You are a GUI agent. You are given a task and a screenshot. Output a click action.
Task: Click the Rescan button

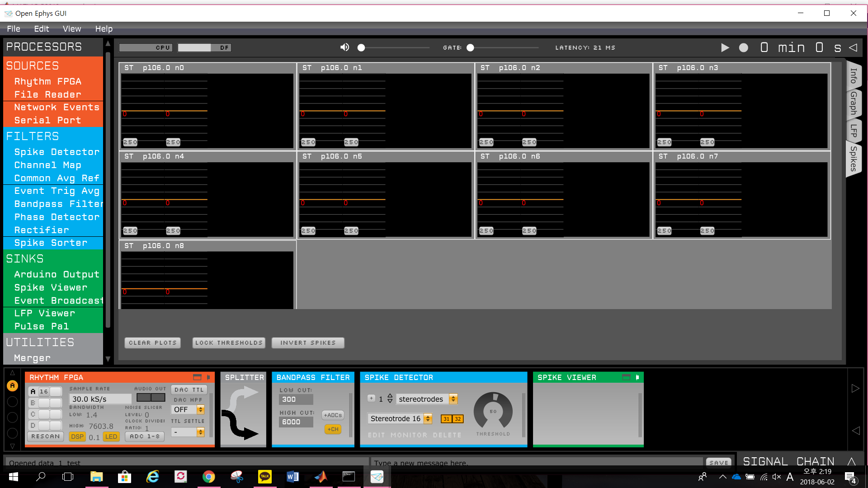pyautogui.click(x=46, y=436)
